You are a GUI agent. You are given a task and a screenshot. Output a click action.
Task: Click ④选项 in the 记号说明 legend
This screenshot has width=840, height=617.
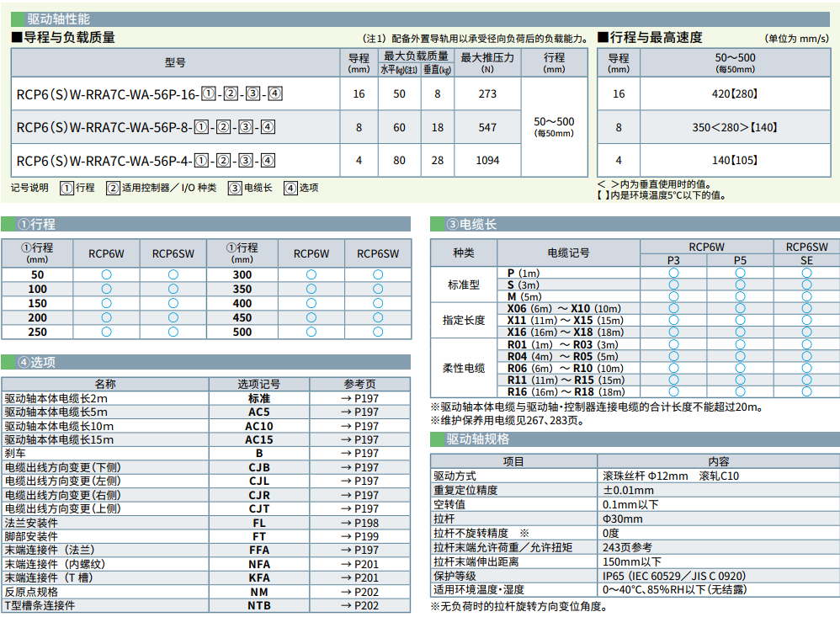coord(301,188)
